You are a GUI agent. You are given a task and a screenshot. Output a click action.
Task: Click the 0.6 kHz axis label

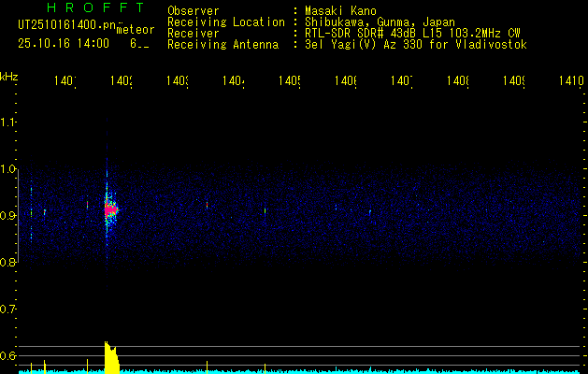coord(8,355)
